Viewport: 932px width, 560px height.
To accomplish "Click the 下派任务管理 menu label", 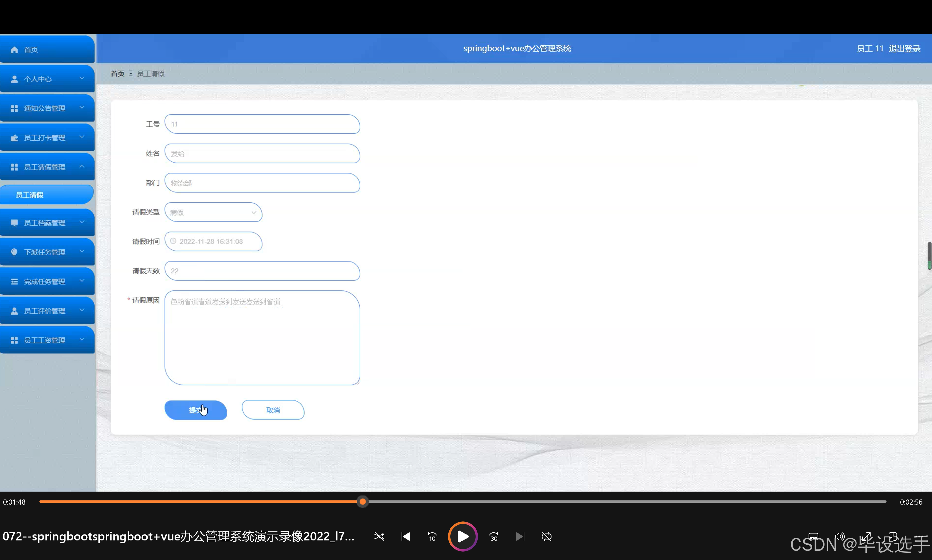I will coord(45,252).
